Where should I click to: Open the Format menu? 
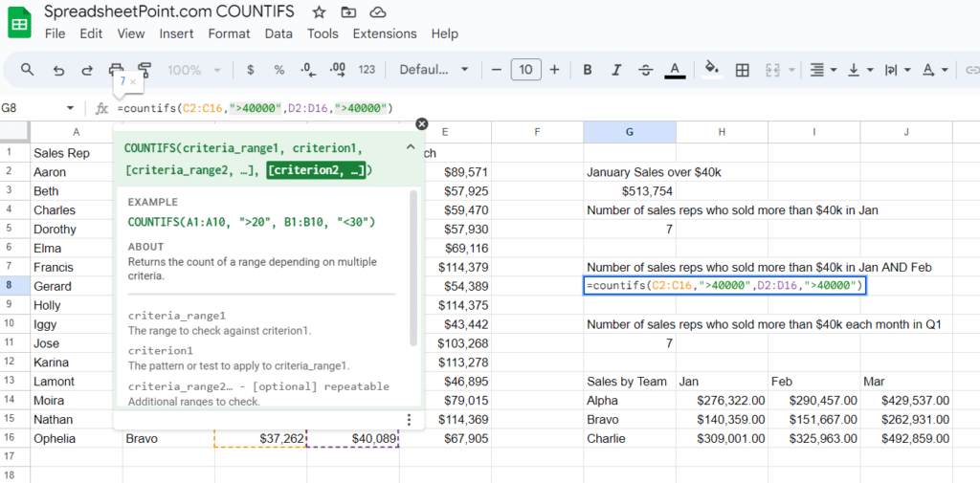tap(229, 33)
